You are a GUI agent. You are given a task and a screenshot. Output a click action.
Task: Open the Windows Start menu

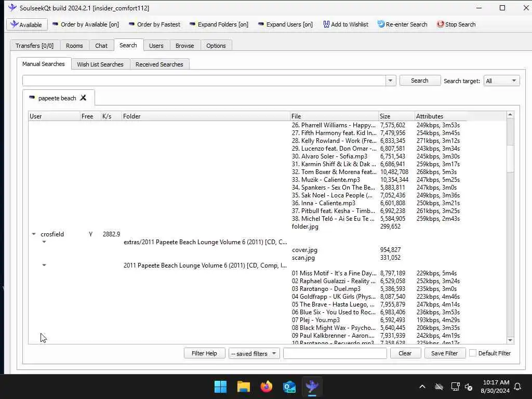[220, 387]
